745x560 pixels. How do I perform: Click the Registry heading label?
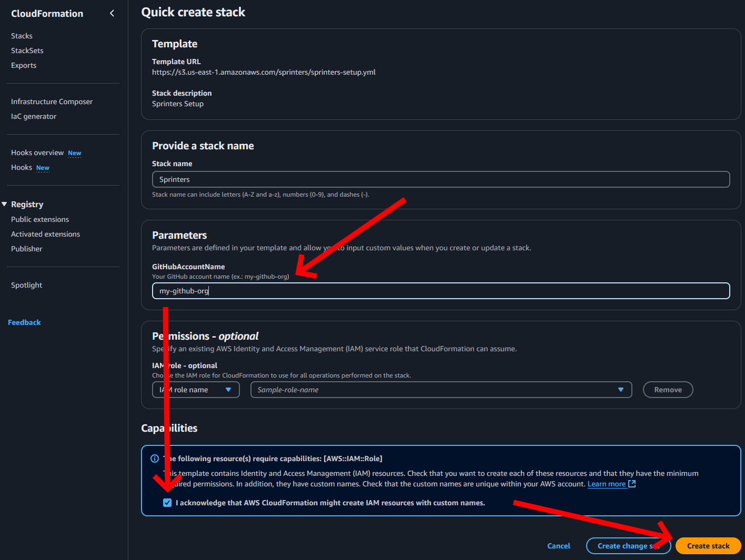[x=27, y=204]
